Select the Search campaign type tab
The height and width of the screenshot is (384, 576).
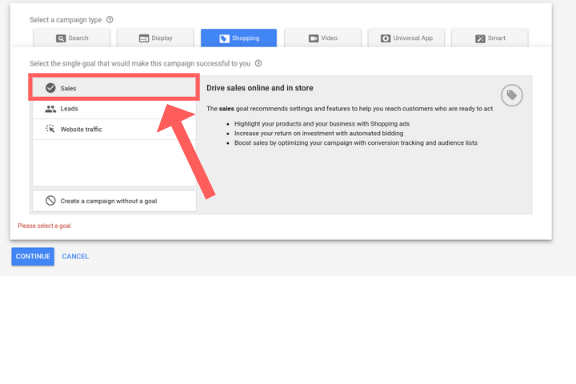click(x=72, y=38)
